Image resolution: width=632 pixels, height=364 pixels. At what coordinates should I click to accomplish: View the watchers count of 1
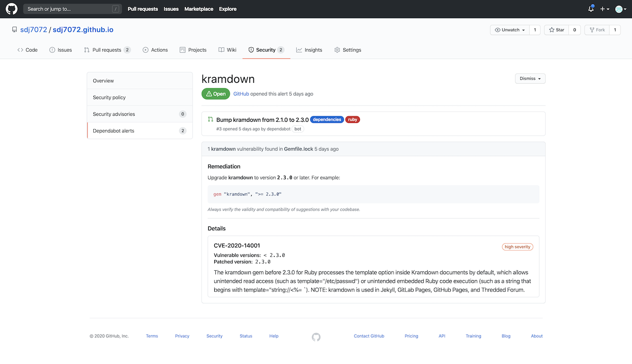coord(535,30)
